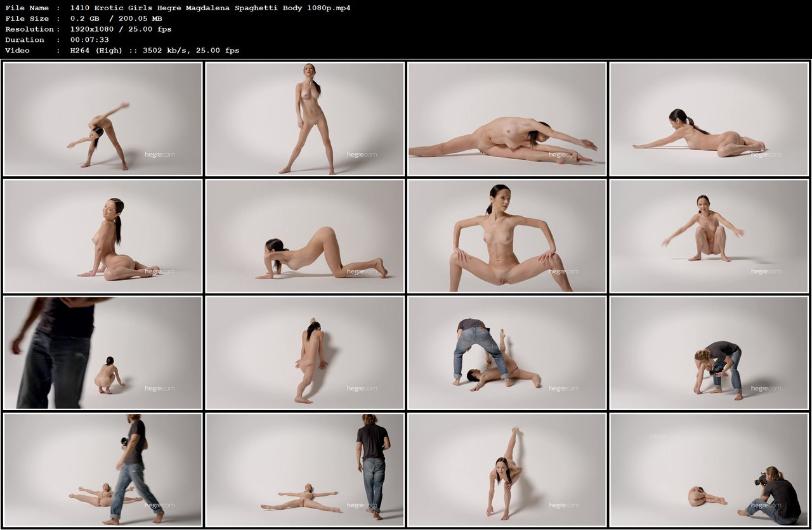Open the standing pose thumbnail, top row second
The width and height of the screenshot is (812, 530).
(x=304, y=118)
